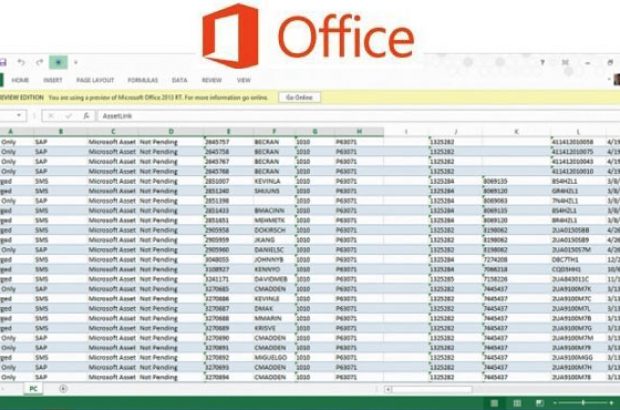Open the account dropdown beside user photo

point(609,79)
